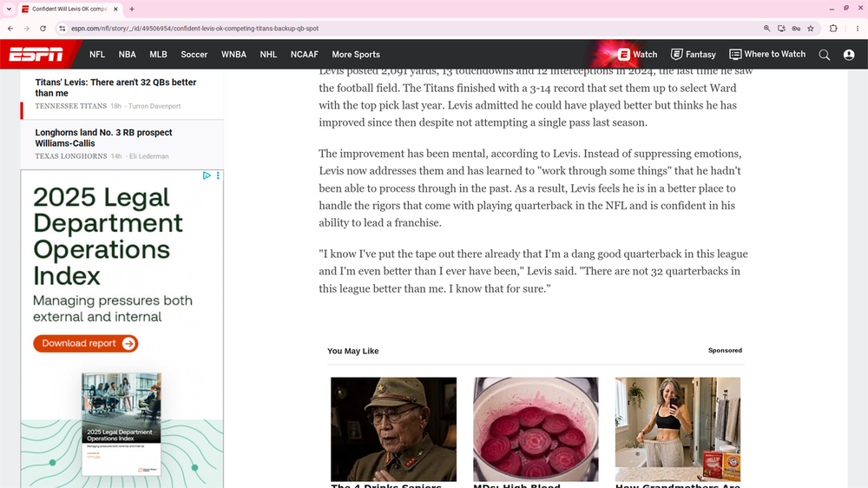Click the Sponsored label
Image resolution: width=868 pixels, height=488 pixels.
coord(725,350)
